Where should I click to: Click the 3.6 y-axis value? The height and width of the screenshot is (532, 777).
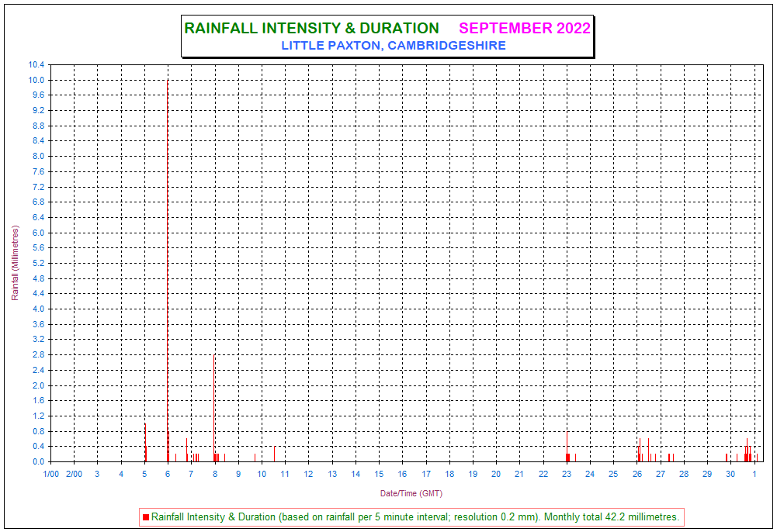point(38,325)
